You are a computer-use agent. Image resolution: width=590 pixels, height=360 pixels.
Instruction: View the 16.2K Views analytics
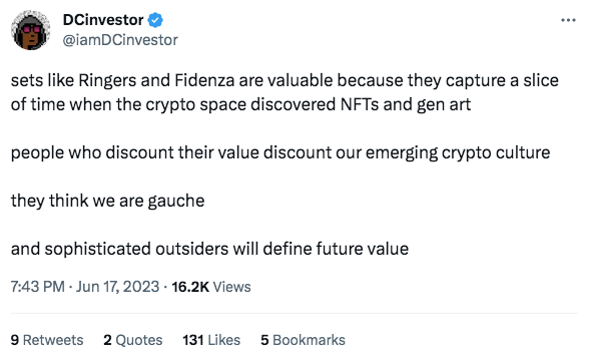[x=211, y=287]
